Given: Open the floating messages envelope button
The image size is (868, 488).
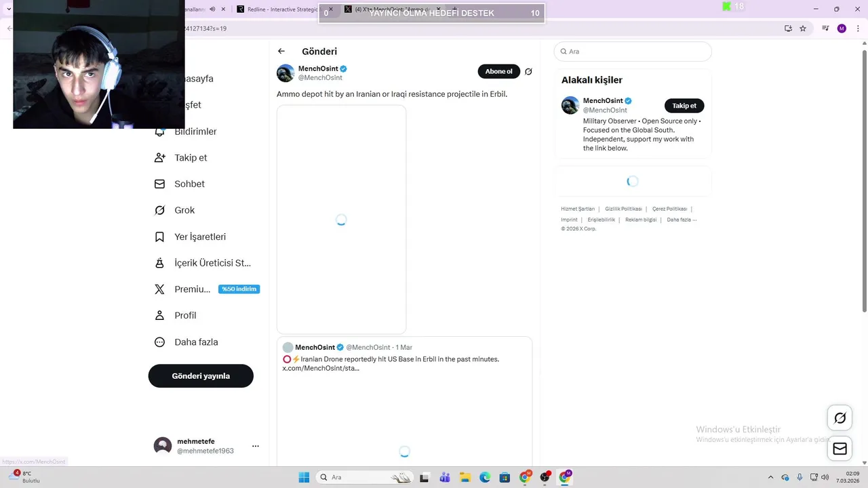Looking at the screenshot, I should 840,449.
